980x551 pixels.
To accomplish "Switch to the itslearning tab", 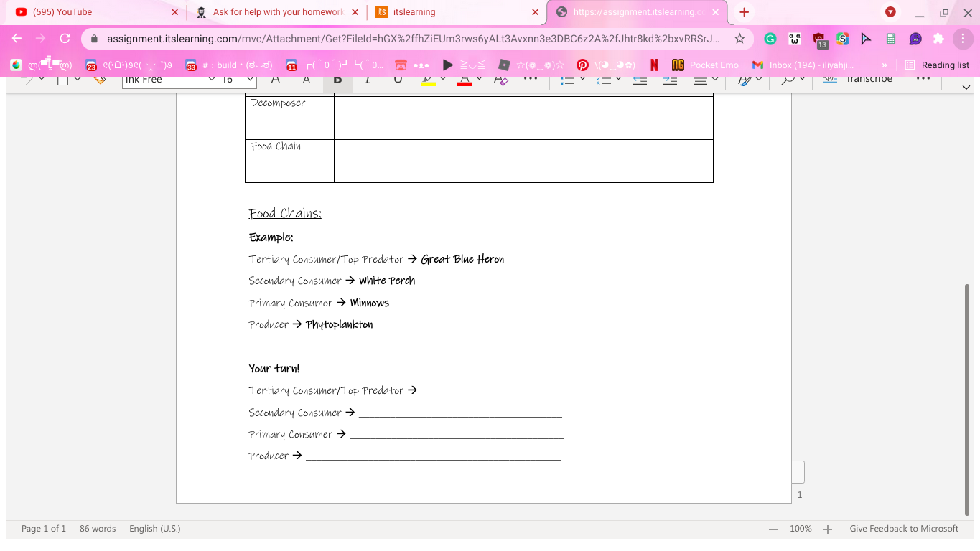I will point(452,12).
